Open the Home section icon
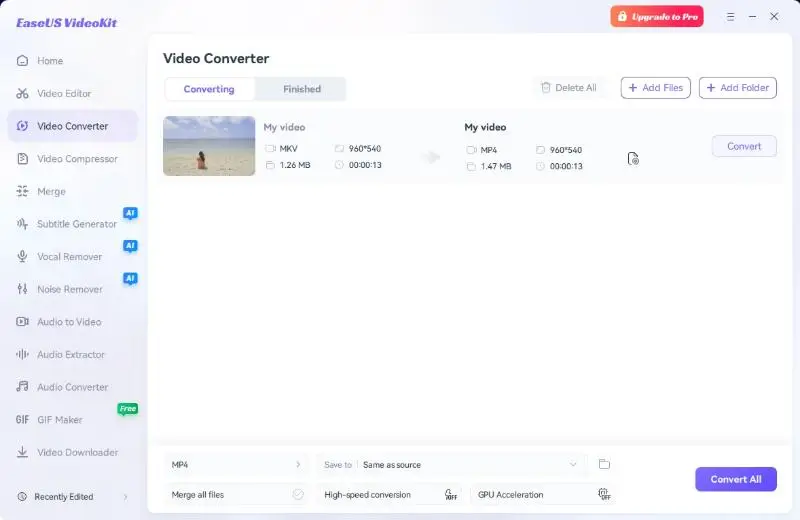 point(22,61)
